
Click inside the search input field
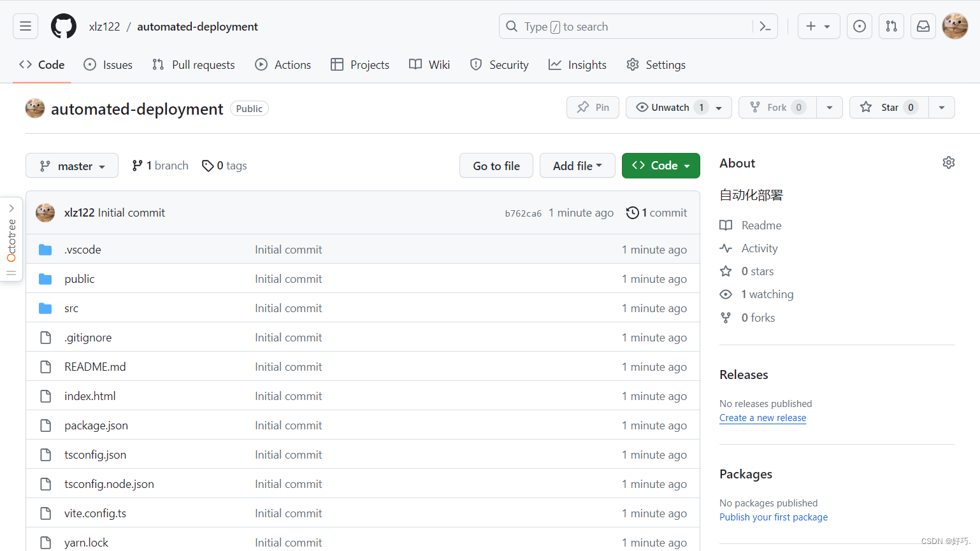[x=637, y=26]
